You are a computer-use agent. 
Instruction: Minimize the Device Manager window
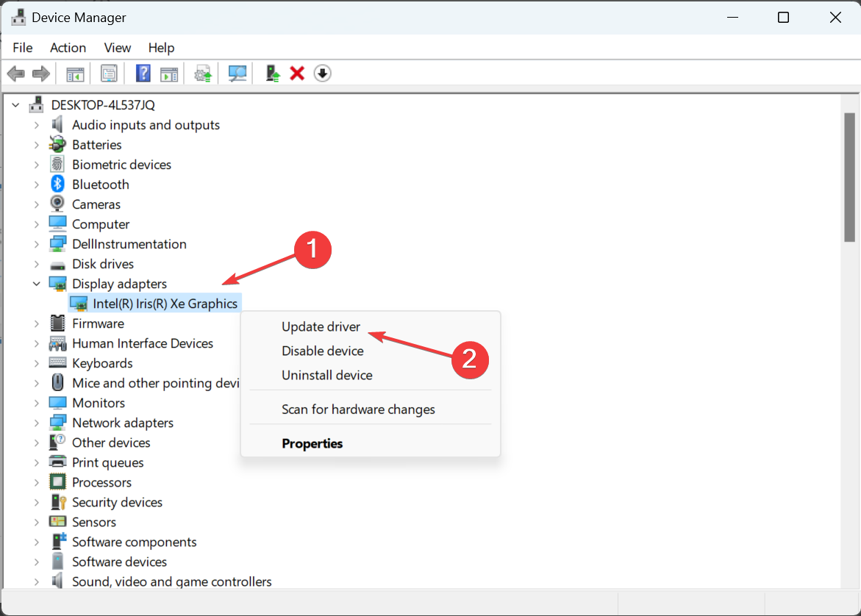[x=732, y=18]
